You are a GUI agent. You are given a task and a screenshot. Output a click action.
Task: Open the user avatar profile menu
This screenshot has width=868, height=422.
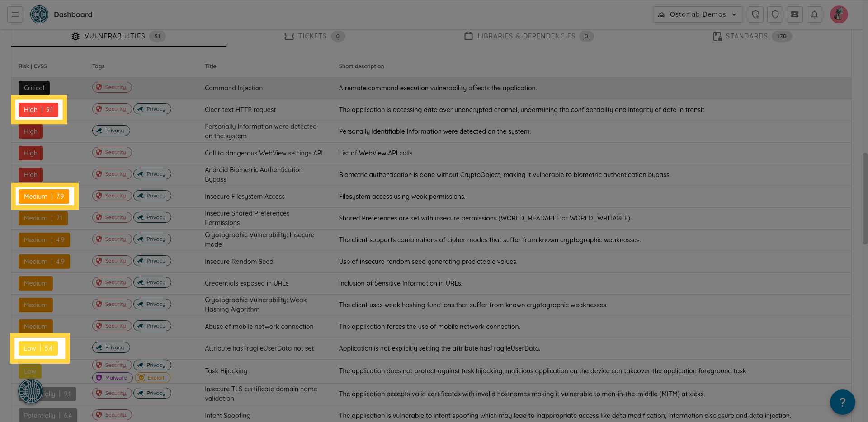pos(839,14)
